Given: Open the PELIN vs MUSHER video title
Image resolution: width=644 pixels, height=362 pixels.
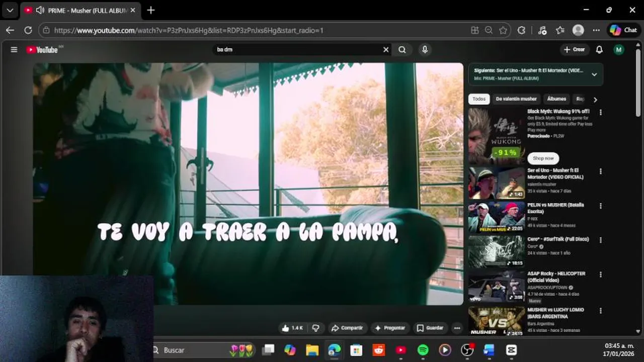Looking at the screenshot, I should [555, 208].
